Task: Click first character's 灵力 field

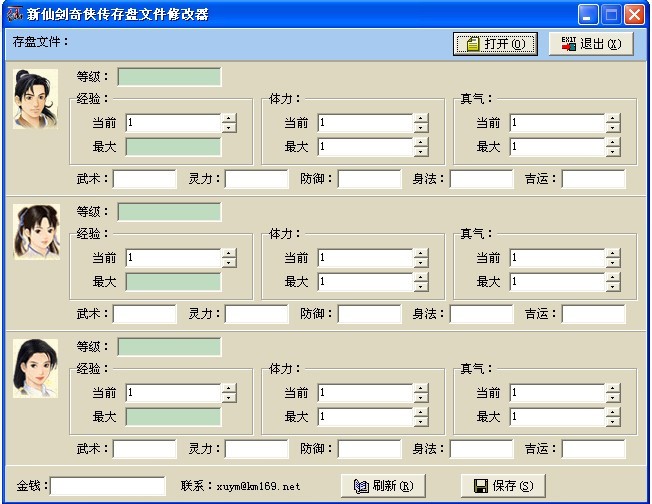Action: pyautogui.click(x=257, y=179)
